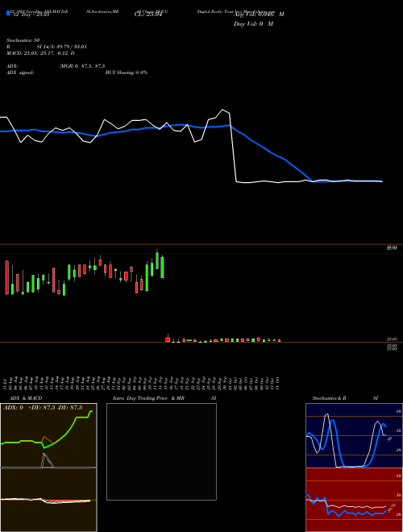
Task: Click the 'BUY Slowing @ 0%' signal text
Action: click(x=127, y=73)
